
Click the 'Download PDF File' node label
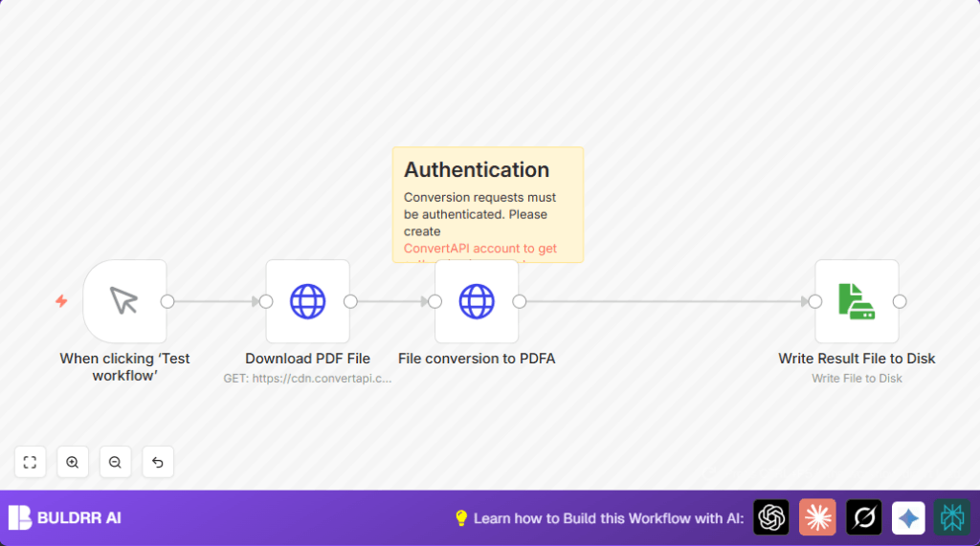point(307,359)
